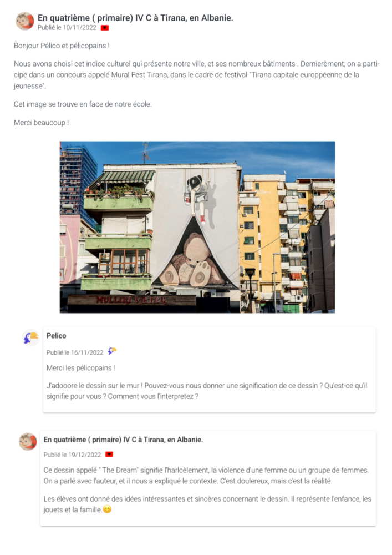
Task: Click the 'Merci beaucoup !' line
Action: [x=42, y=123]
